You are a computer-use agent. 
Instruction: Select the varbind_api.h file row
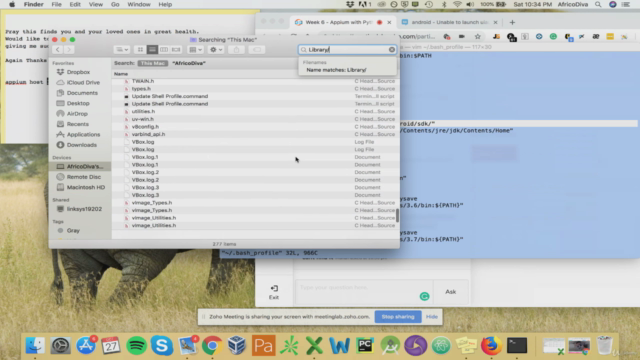[256, 134]
